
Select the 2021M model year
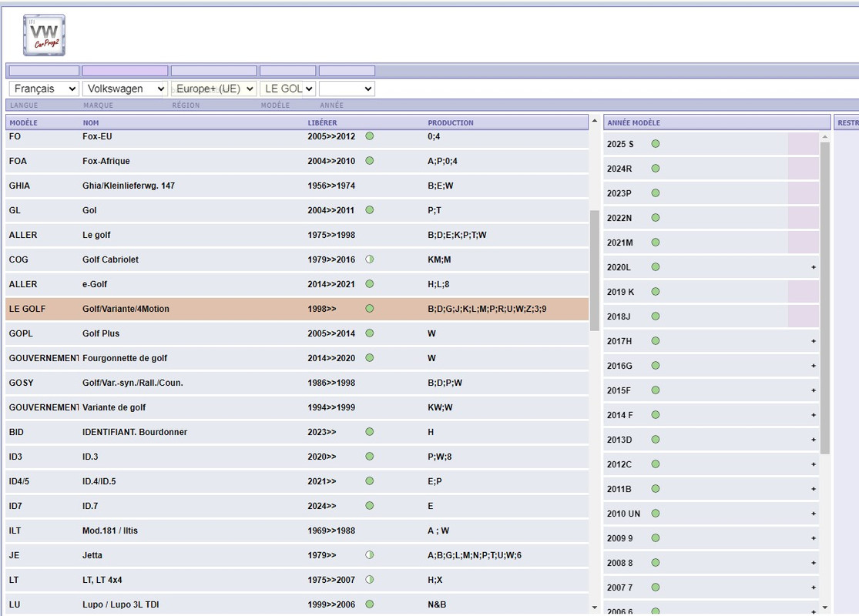(x=711, y=243)
